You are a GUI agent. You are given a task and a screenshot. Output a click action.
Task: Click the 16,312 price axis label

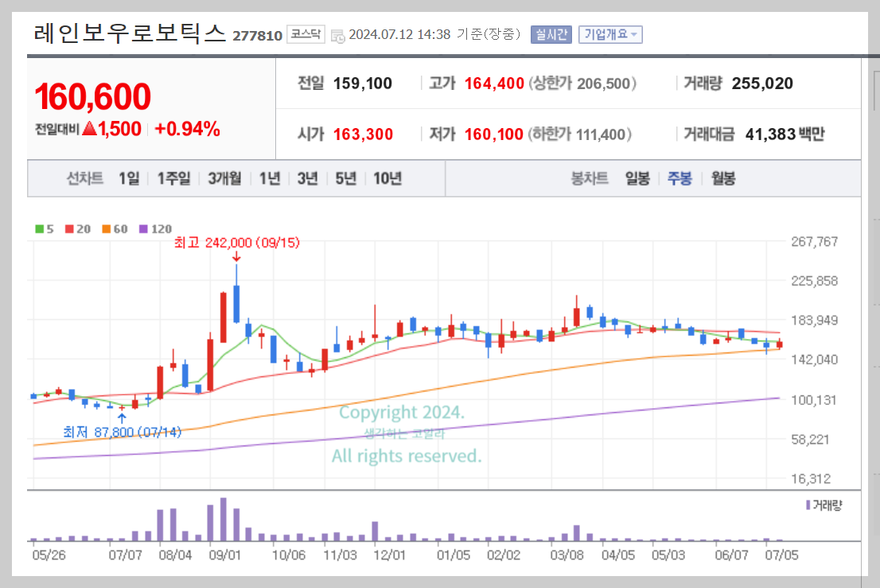(x=811, y=478)
